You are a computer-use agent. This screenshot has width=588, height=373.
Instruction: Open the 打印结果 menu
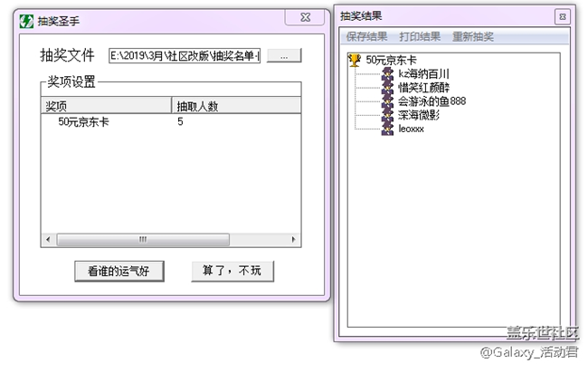[x=420, y=37]
